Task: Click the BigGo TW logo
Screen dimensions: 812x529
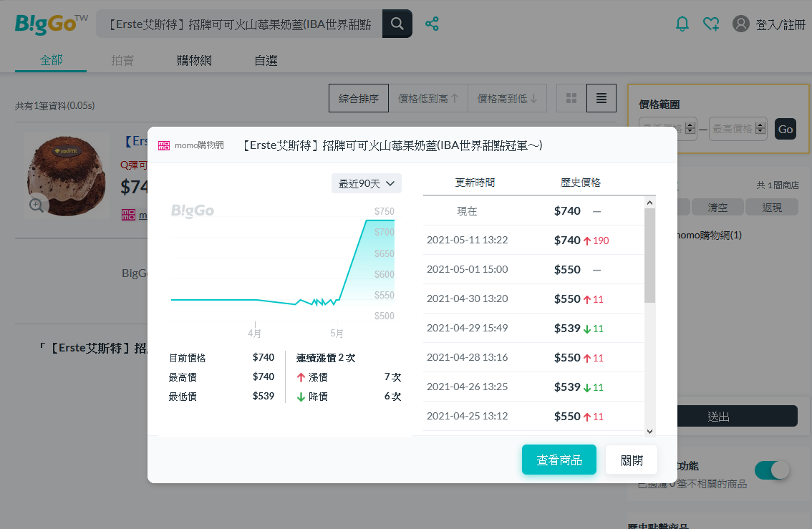Action: click(51, 24)
